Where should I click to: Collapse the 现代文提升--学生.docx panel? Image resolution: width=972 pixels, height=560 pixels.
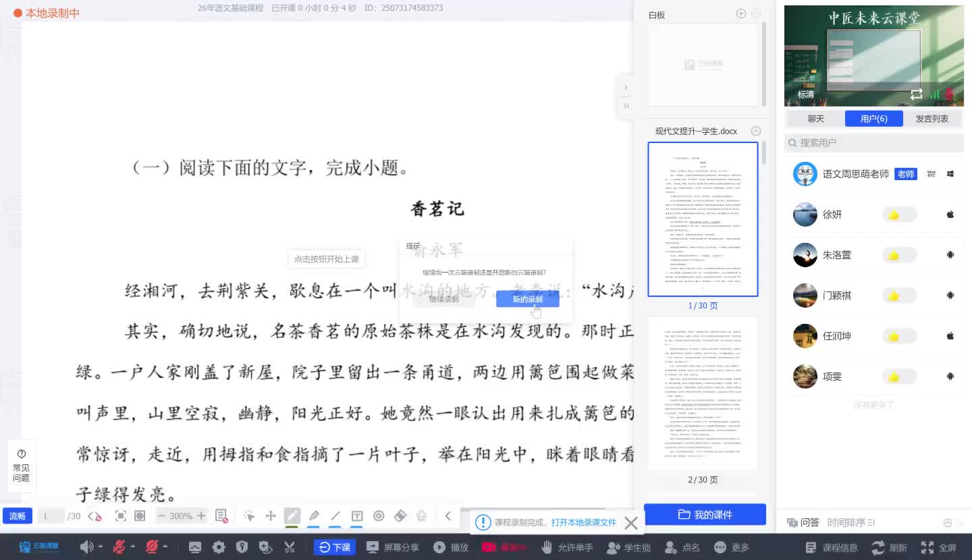coord(757,131)
